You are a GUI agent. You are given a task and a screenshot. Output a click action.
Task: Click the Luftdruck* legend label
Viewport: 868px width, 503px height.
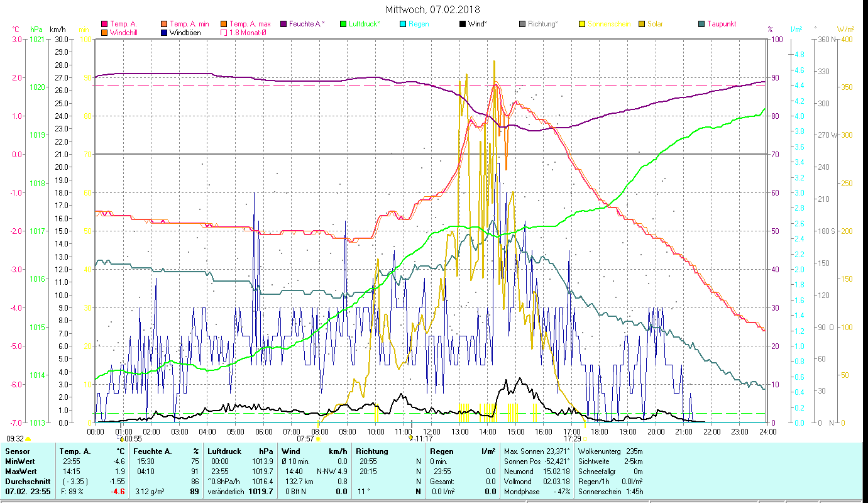click(x=365, y=24)
